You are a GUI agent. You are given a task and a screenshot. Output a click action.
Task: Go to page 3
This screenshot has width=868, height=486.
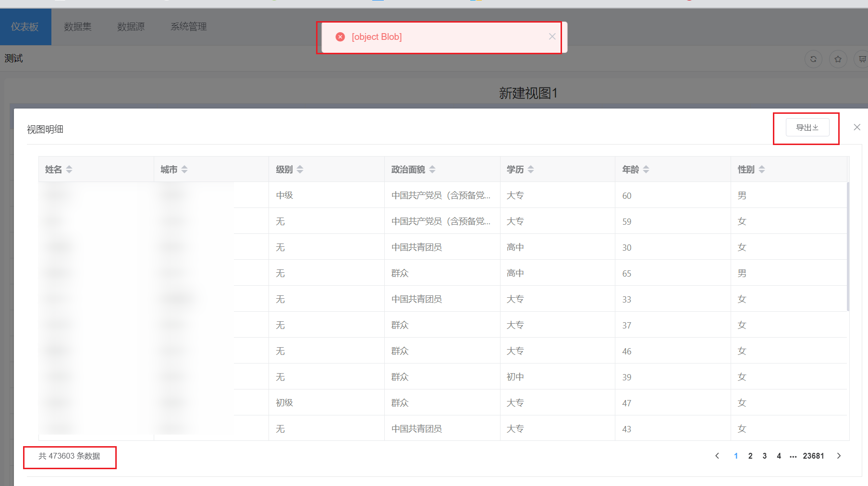(765, 456)
